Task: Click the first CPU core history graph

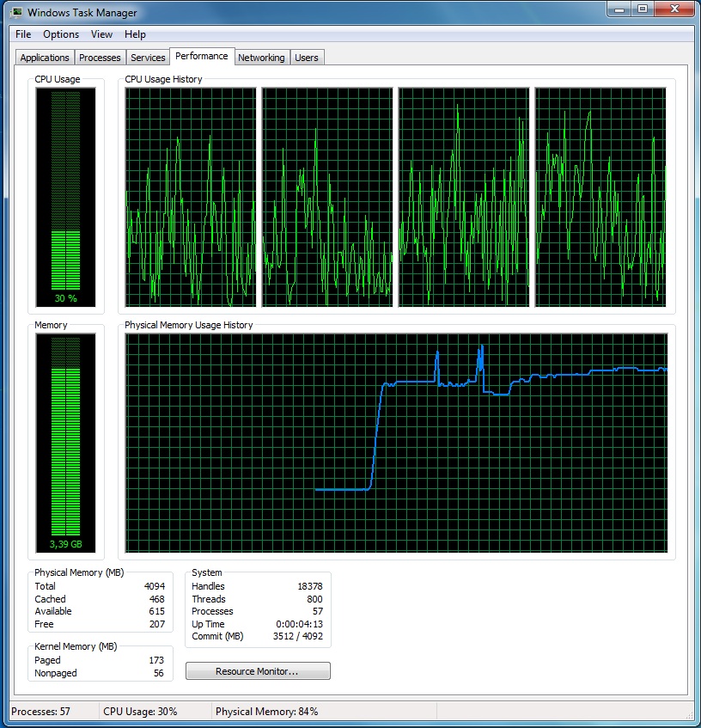Action: [191, 197]
